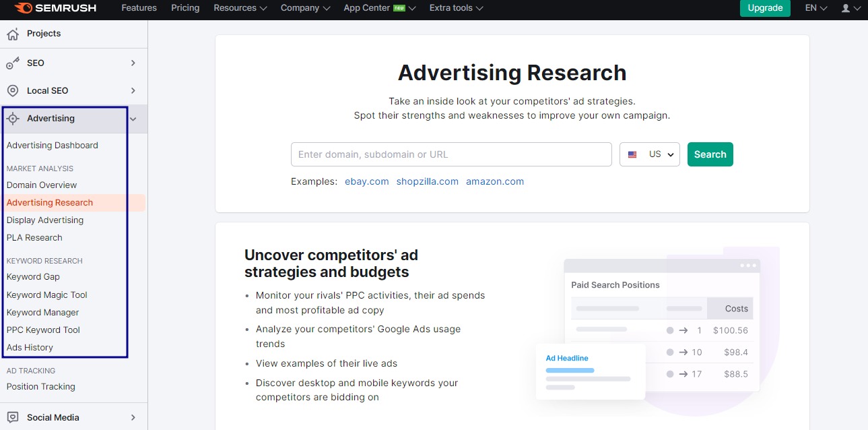Click the Paid Search Positions illustration
Image resolution: width=868 pixels, height=430 pixels.
662,326
